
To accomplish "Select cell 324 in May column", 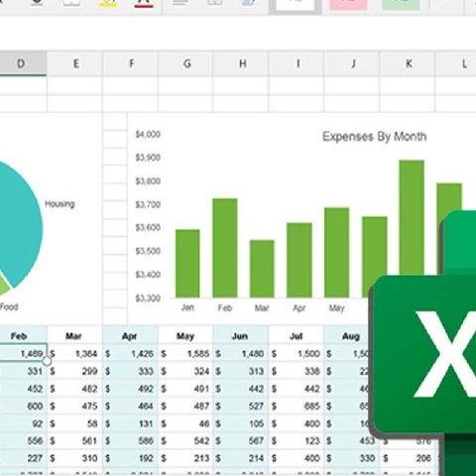I will 185,371.
